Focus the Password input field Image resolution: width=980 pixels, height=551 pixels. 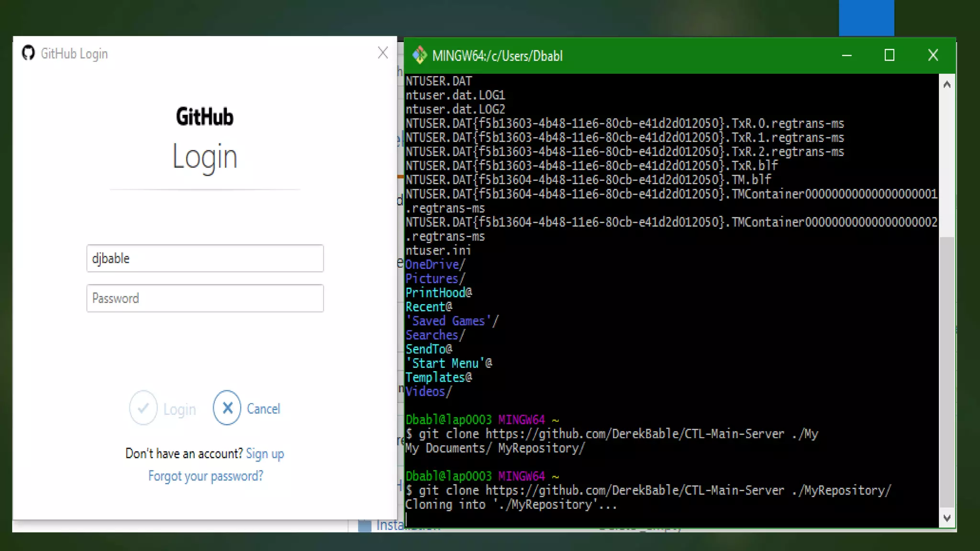[205, 298]
